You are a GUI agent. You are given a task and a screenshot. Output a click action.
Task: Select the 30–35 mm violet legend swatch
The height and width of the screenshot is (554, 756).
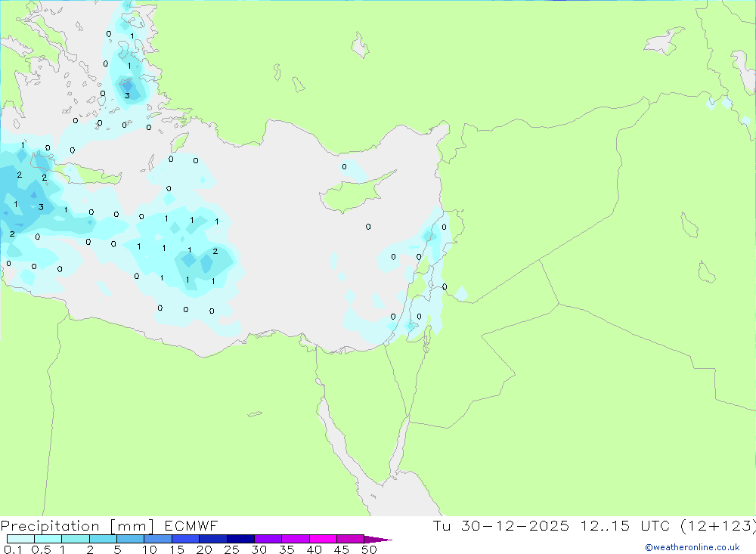[x=268, y=539]
